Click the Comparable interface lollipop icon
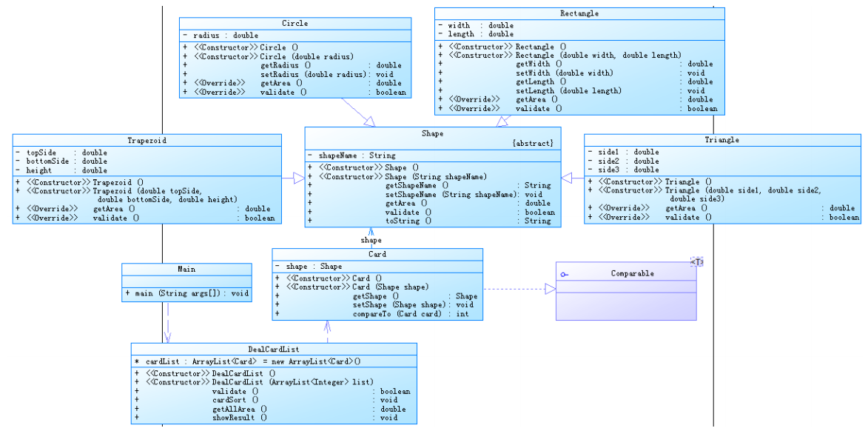The height and width of the screenshot is (431, 868). click(564, 274)
